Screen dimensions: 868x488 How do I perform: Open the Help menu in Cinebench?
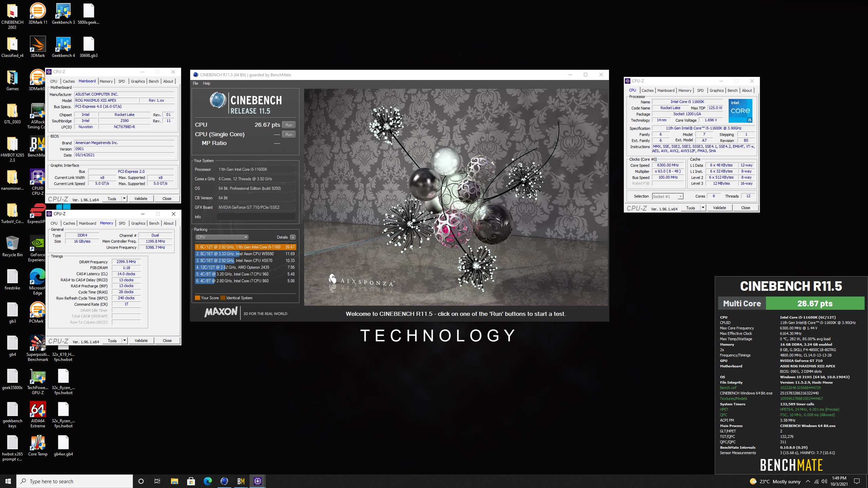point(206,83)
